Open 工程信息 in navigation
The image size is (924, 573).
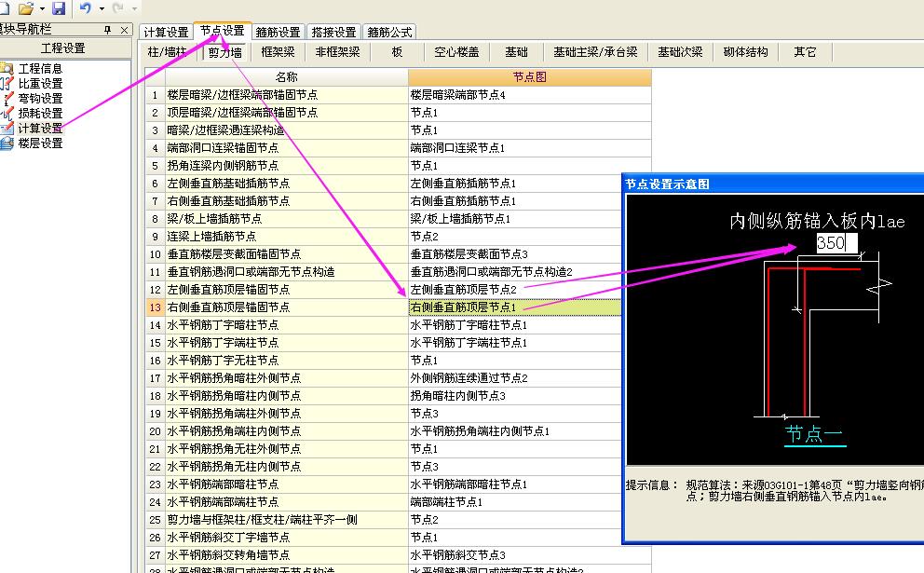40,69
